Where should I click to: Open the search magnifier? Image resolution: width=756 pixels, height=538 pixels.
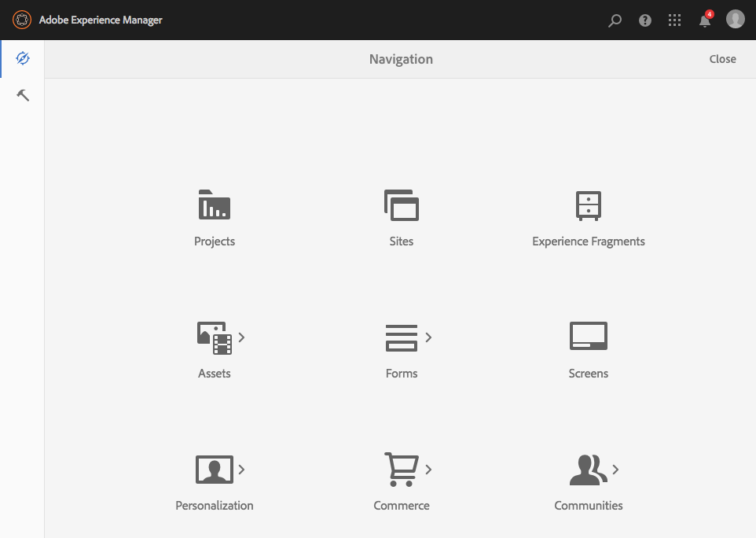[x=615, y=20]
